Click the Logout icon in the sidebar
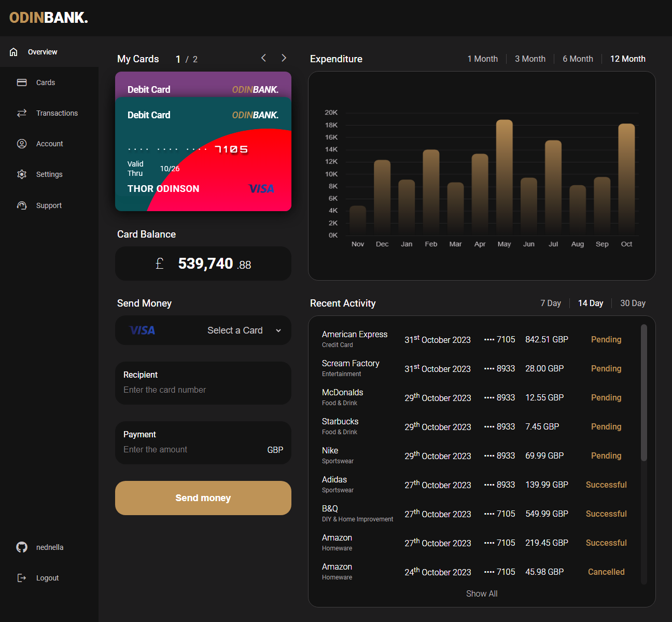This screenshot has height=622, width=672. [x=21, y=577]
